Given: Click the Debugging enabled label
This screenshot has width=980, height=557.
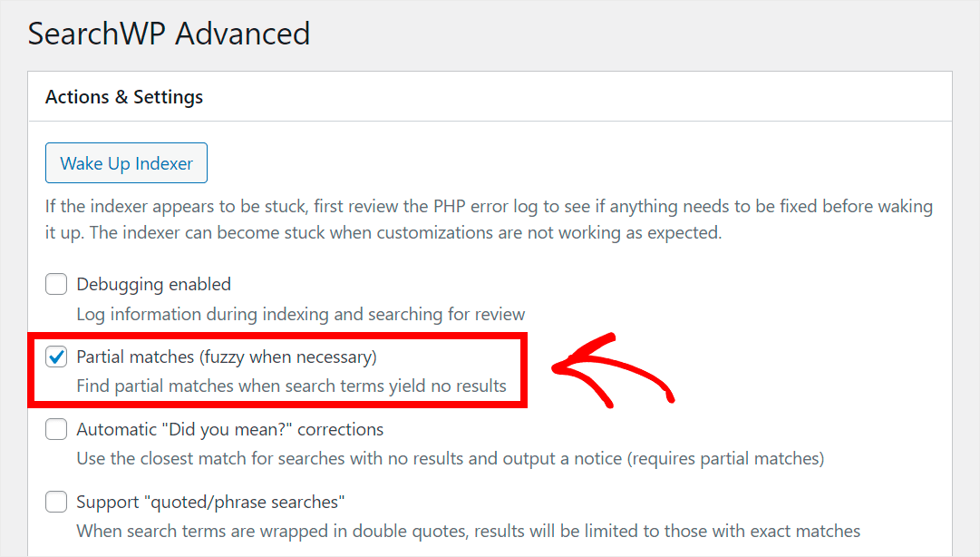Looking at the screenshot, I should [x=154, y=284].
